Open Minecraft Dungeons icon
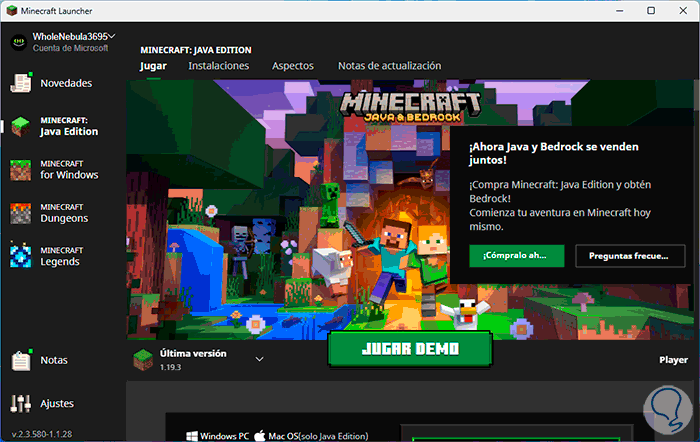This screenshot has height=442, width=700. 21,213
